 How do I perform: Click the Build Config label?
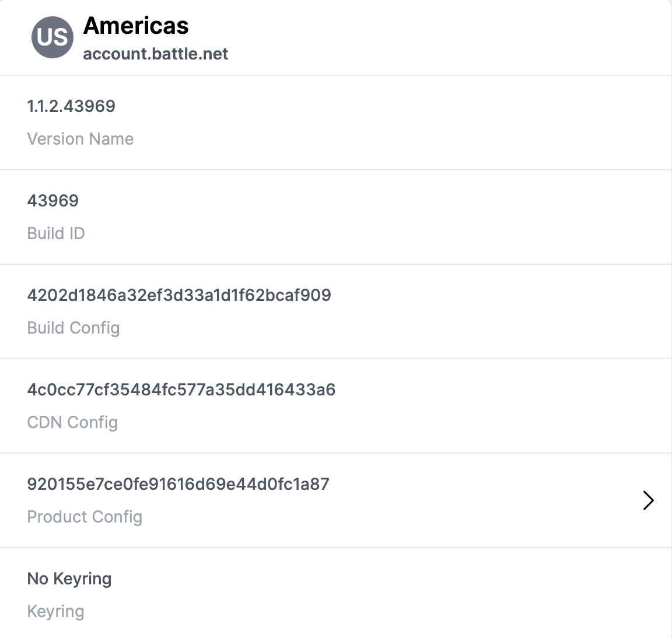[73, 328]
